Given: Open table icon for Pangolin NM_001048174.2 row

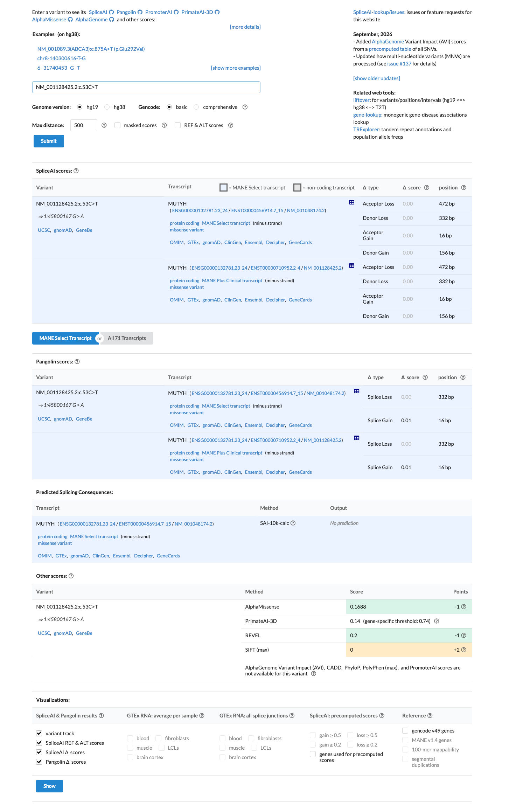Looking at the screenshot, I should (x=357, y=391).
